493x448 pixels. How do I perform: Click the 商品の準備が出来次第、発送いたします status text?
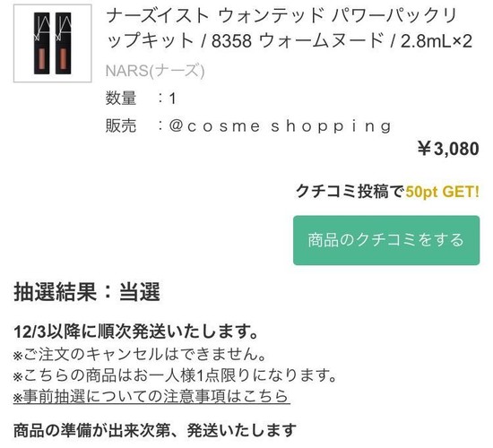point(155,430)
